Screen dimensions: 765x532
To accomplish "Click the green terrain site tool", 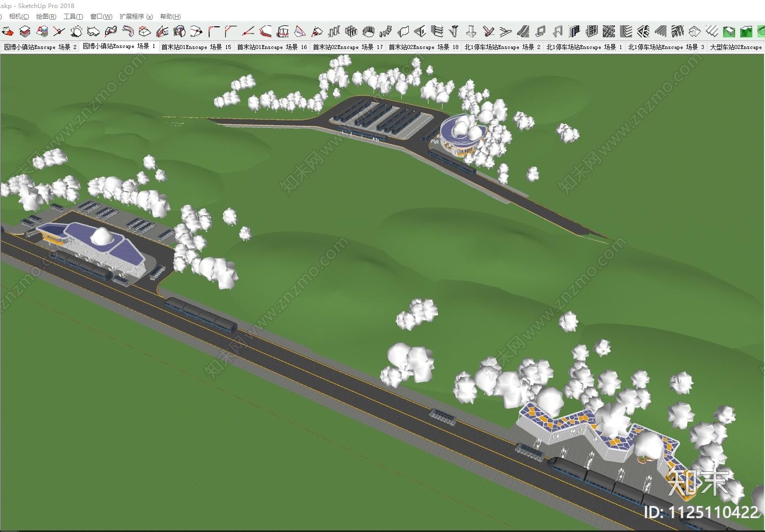I will coord(729,32).
